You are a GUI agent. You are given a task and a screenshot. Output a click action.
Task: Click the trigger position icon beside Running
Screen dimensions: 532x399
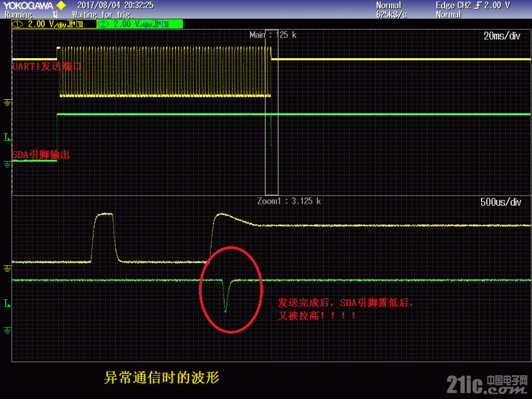click(55, 15)
